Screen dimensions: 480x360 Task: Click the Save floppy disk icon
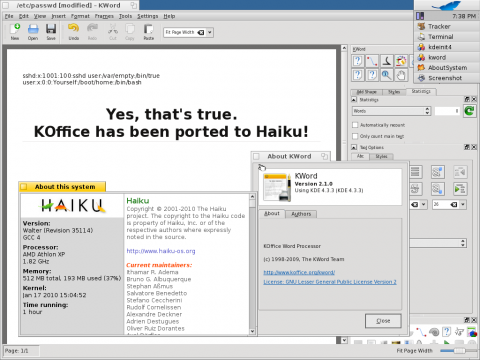click(51, 29)
